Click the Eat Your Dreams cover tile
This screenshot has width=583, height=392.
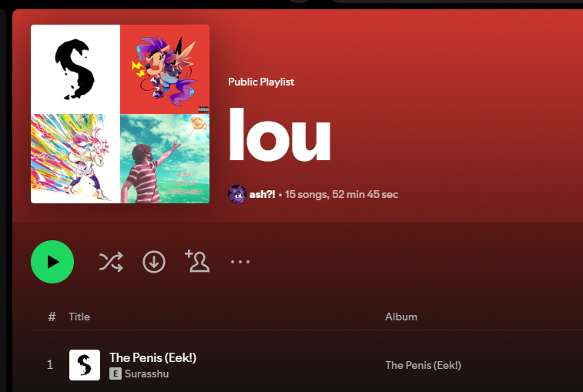165,159
